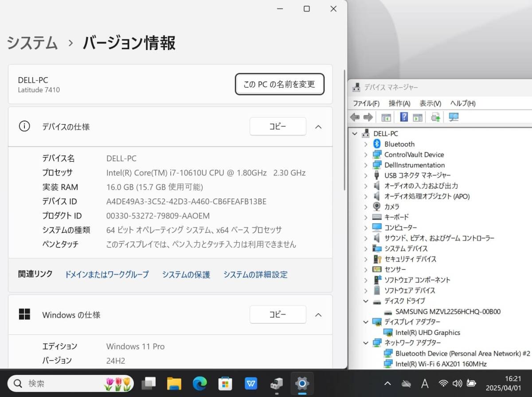Open File Explorer from taskbar
The height and width of the screenshot is (397, 532).
[x=174, y=383]
